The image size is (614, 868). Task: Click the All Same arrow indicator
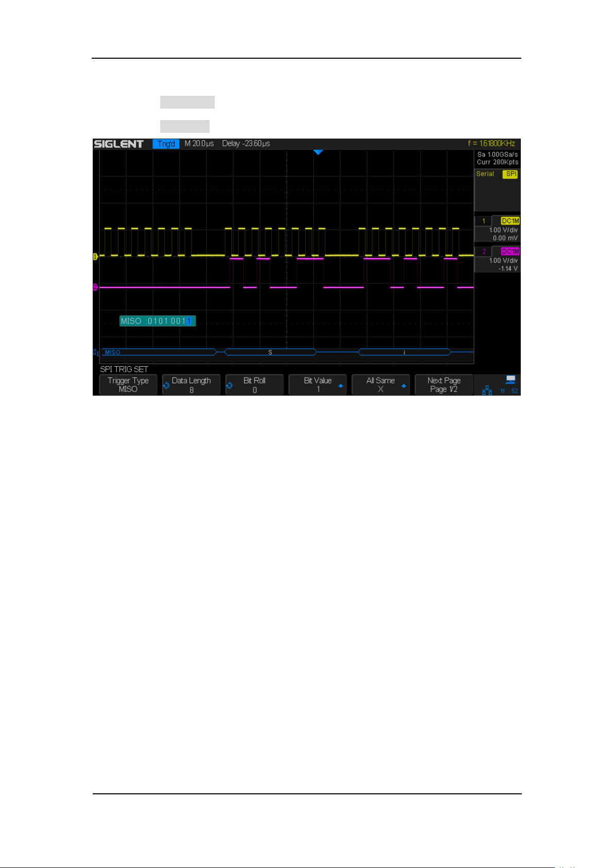[404, 385]
